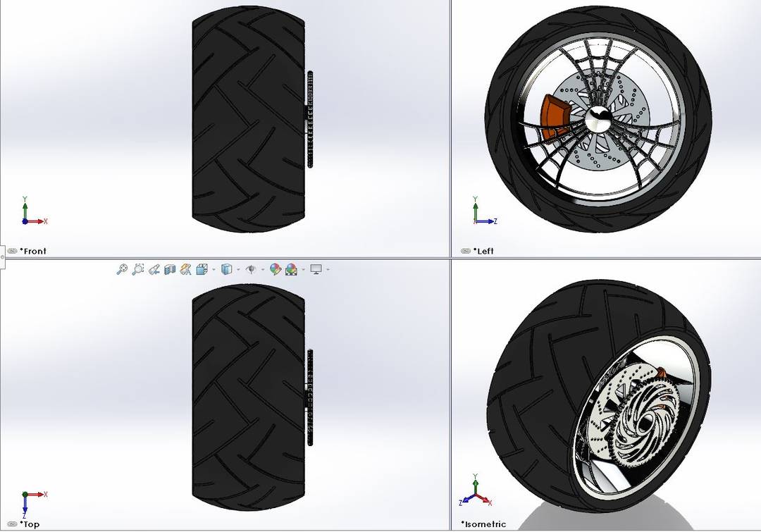Expand the Display Style dropdown arrow
761x532 pixels.
point(237,268)
